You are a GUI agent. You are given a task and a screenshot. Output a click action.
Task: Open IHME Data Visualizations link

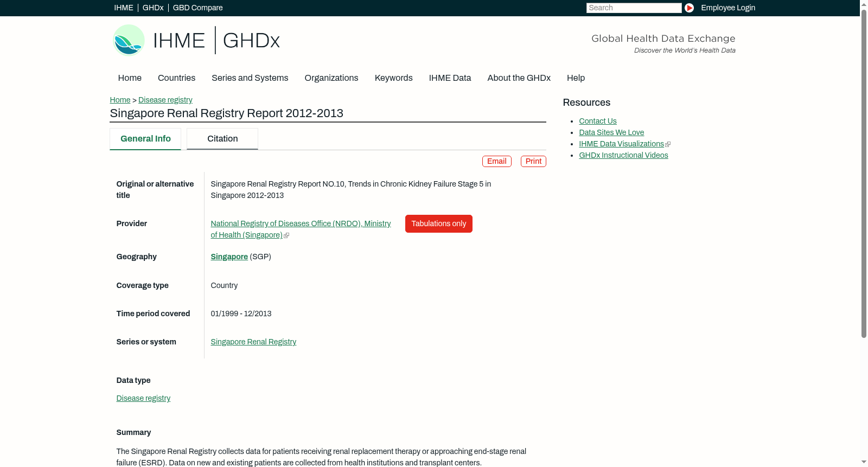point(621,144)
